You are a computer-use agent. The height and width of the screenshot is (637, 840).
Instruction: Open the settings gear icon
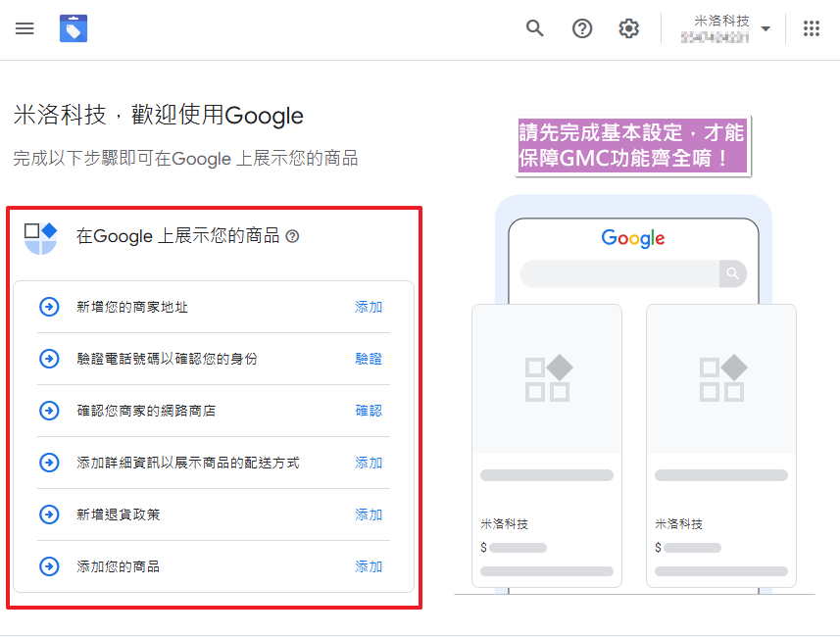629,28
